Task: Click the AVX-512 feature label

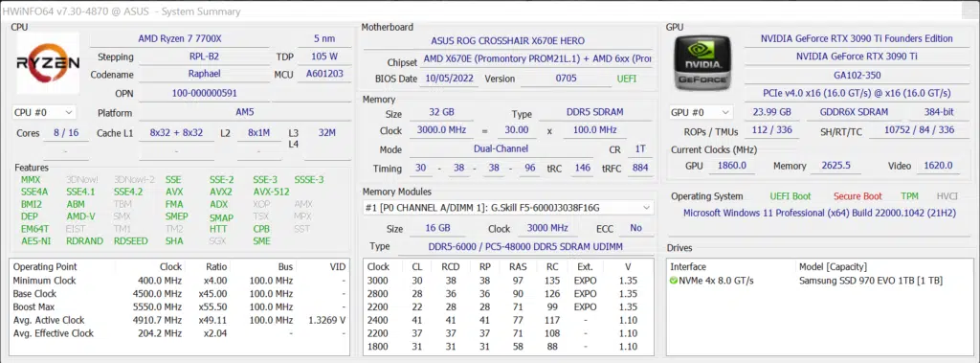Action: tap(271, 193)
